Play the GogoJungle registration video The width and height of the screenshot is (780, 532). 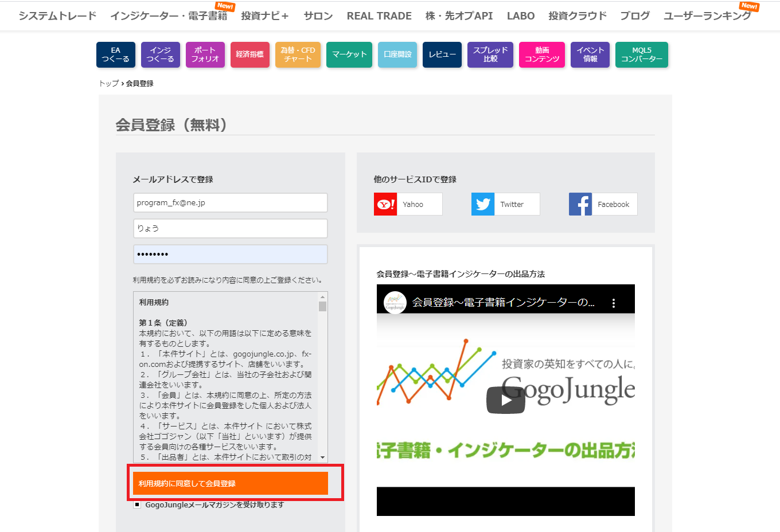[505, 400]
